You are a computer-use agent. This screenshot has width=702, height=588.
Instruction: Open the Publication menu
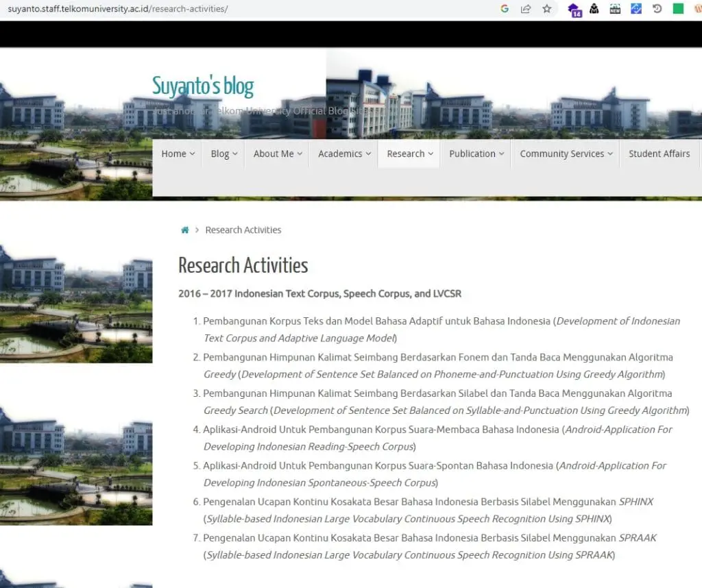(x=476, y=154)
